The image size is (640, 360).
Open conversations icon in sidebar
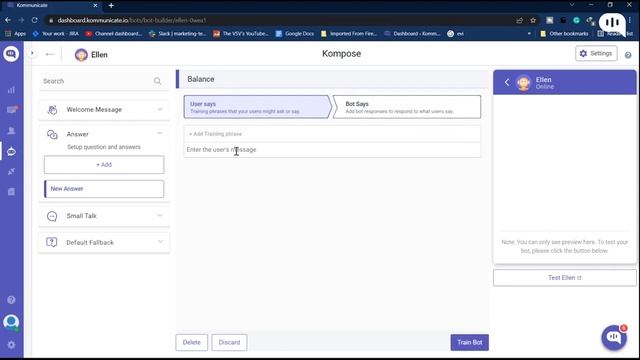(x=11, y=109)
